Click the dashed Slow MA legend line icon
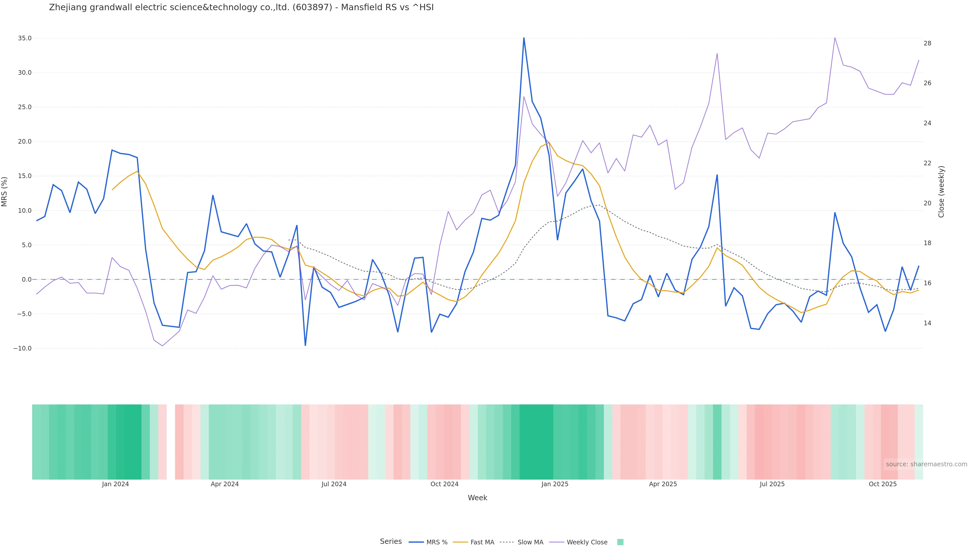This screenshot has width=980, height=551. pyautogui.click(x=507, y=542)
